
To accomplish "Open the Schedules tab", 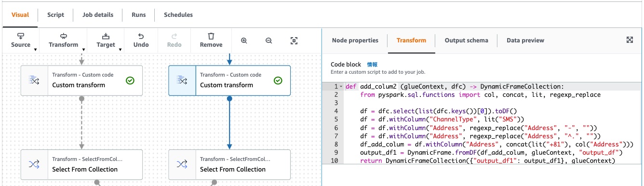I will tap(178, 14).
